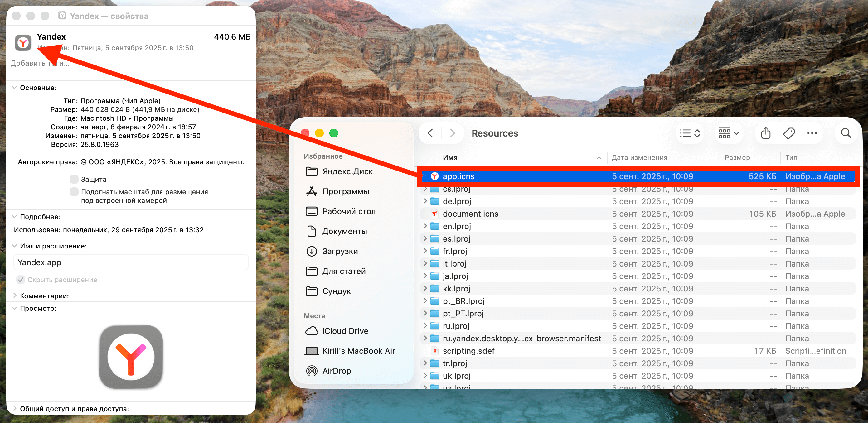Select the pt_PT.lproj folder name
868x423 pixels.
pyautogui.click(x=463, y=313)
